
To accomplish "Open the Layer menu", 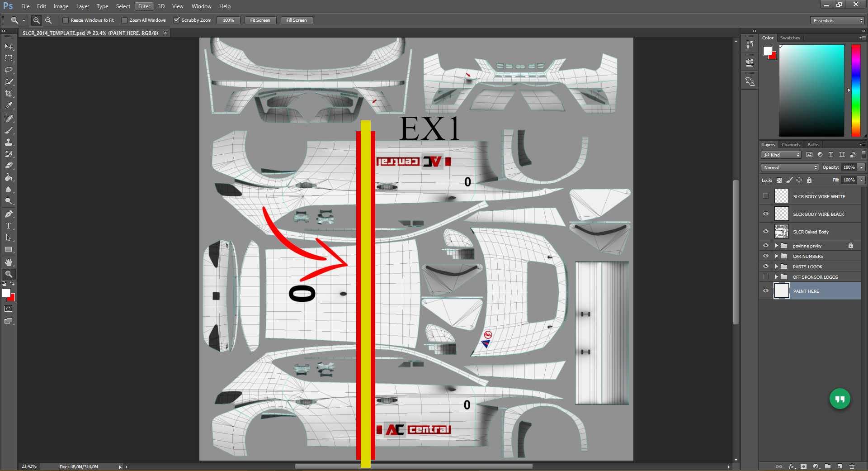I will point(83,6).
